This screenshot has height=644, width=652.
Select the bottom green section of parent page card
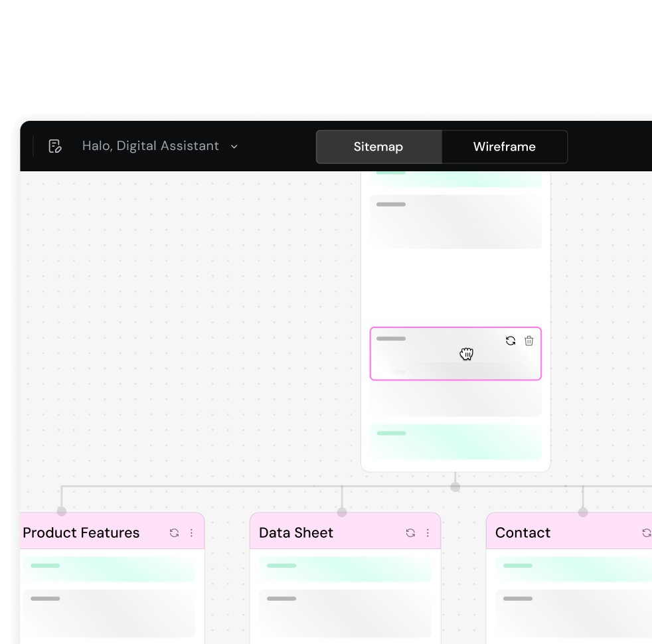point(455,442)
